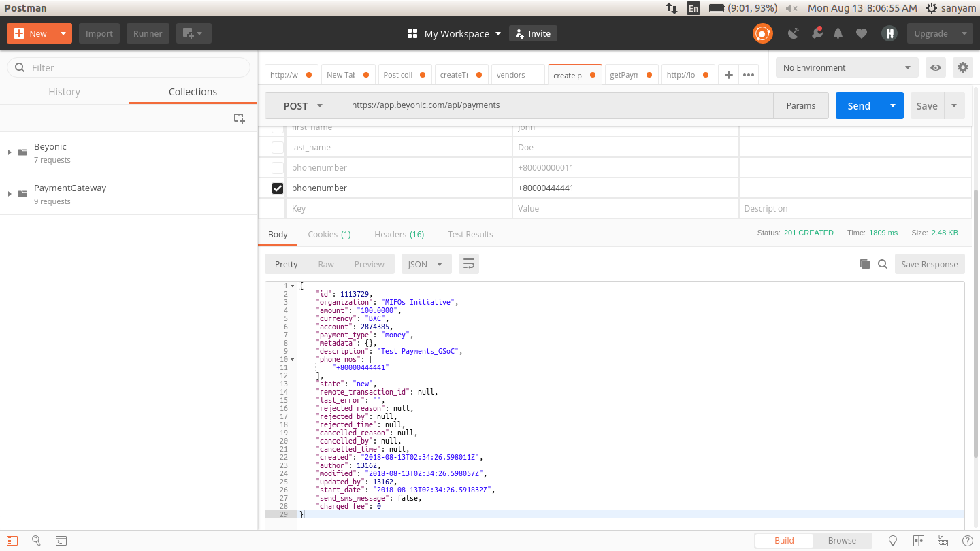Open new window icon dropdown in toolbar
This screenshot has height=551, width=980.
[x=193, y=33]
